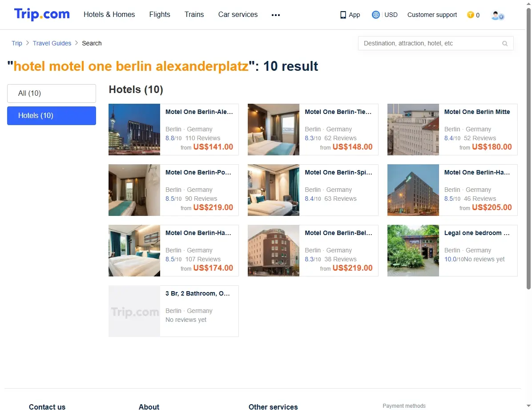
Task: Click Motel One Berlin-Ale... title
Action: point(199,112)
